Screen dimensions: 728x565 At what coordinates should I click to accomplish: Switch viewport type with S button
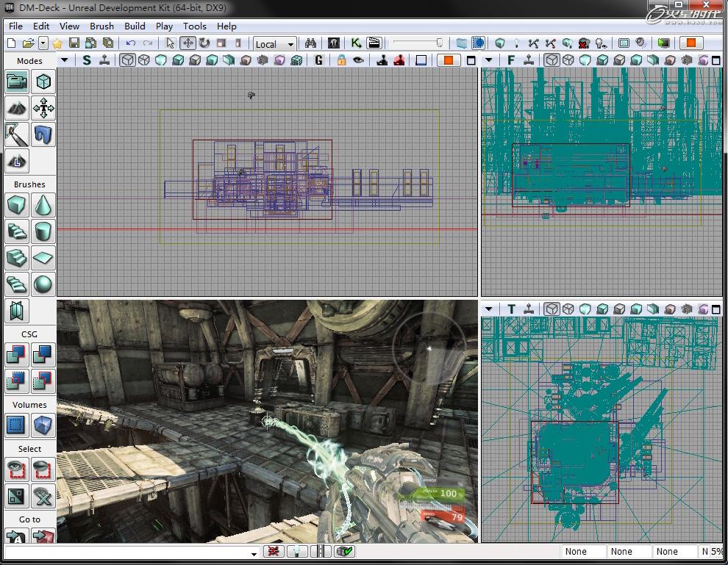[x=87, y=60]
